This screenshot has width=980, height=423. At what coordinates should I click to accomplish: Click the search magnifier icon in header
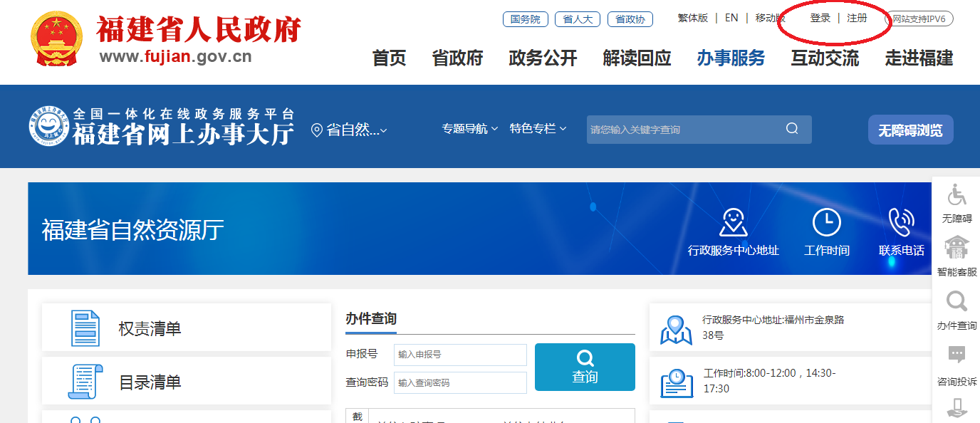[792, 129]
